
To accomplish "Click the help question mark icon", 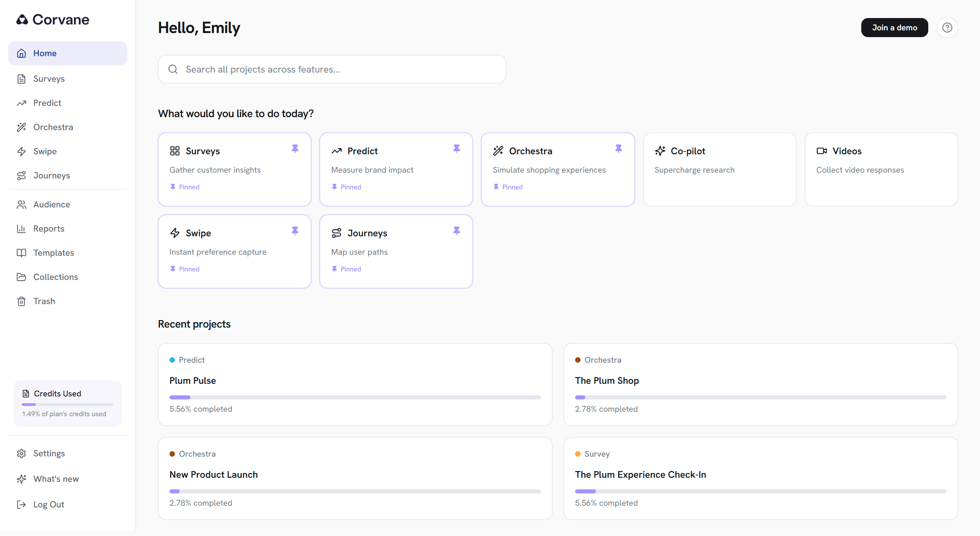I will pos(947,27).
